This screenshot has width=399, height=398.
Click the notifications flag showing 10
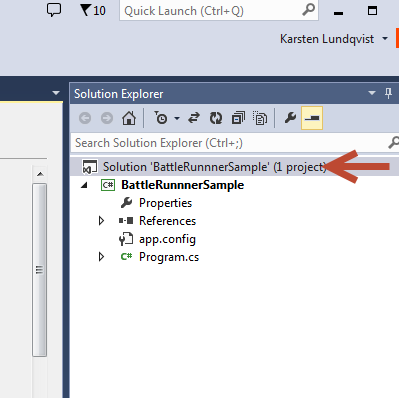point(93,10)
